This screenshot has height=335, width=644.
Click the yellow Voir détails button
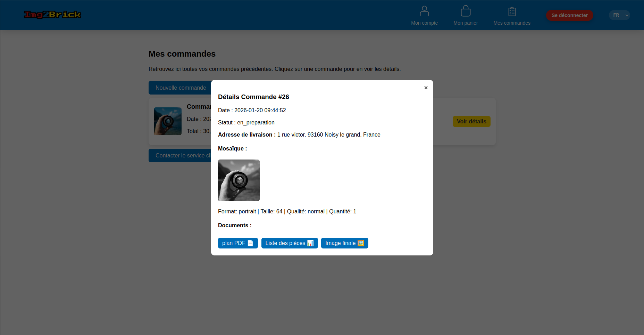471,122
